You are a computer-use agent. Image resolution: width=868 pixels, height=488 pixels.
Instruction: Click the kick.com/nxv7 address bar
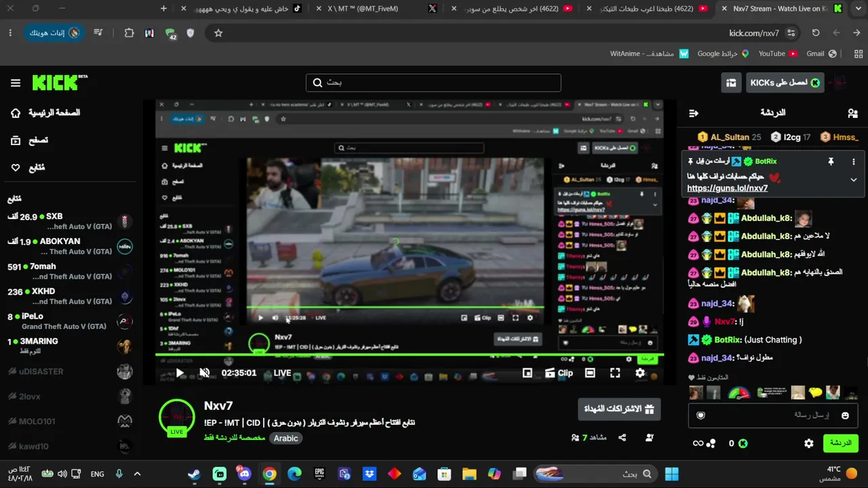[502, 33]
